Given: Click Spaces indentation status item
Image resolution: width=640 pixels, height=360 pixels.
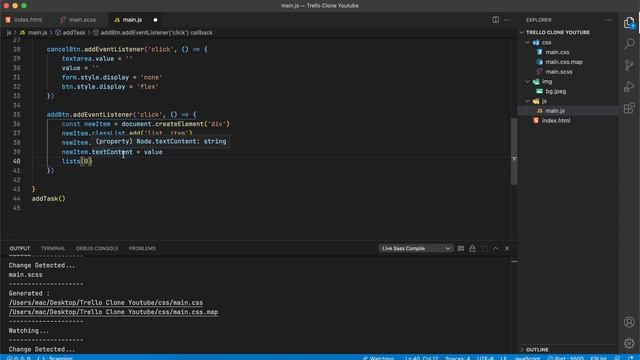Looking at the screenshot, I should point(458,358).
